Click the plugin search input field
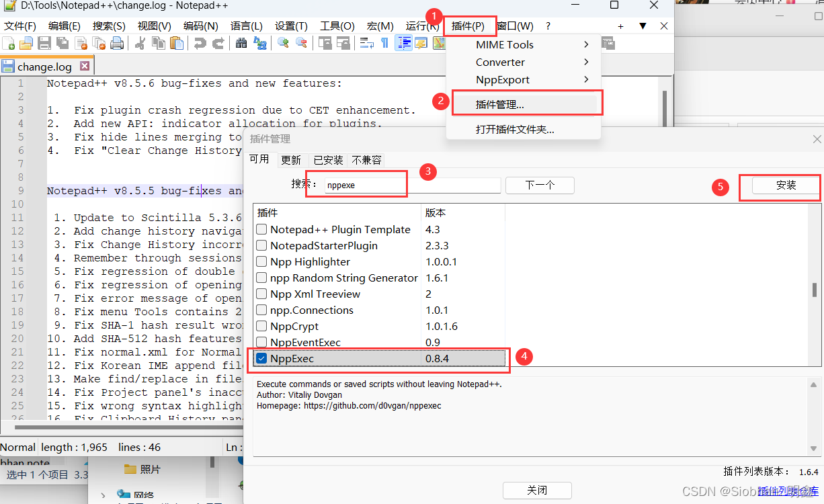 pos(413,185)
